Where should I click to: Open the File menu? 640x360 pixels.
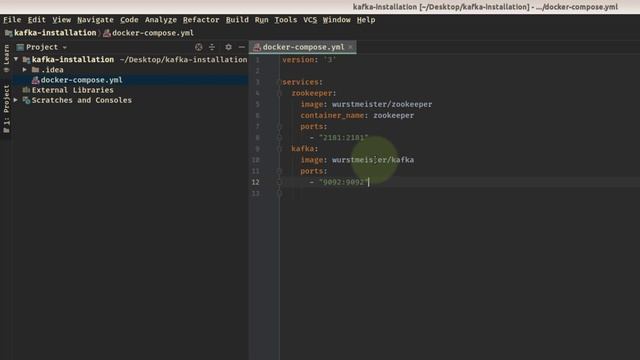click(12, 20)
